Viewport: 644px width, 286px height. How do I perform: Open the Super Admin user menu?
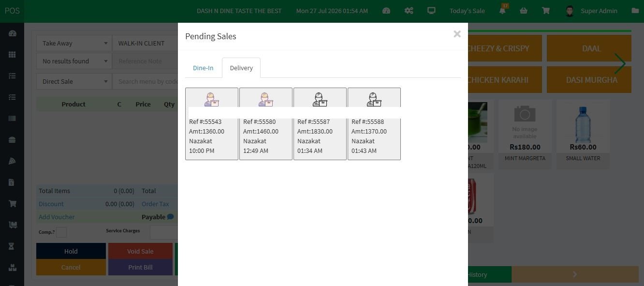pos(591,11)
